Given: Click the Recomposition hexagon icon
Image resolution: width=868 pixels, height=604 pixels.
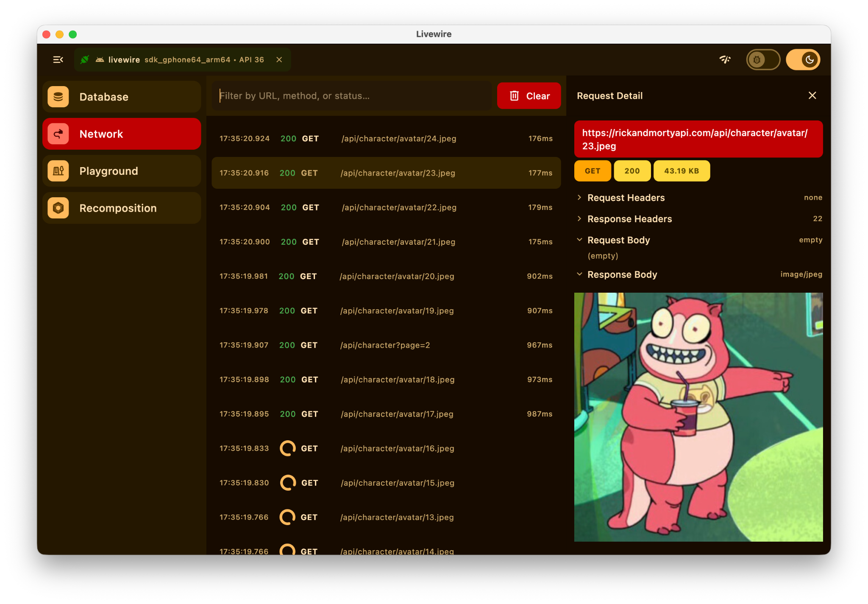Looking at the screenshot, I should pos(58,208).
